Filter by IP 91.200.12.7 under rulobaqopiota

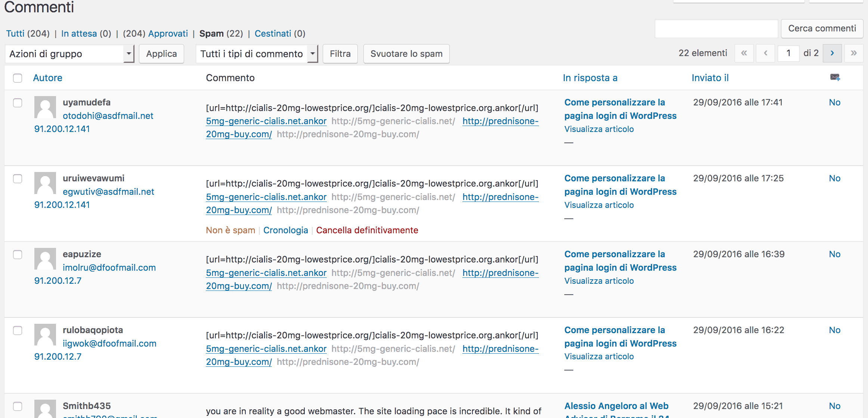tap(58, 357)
